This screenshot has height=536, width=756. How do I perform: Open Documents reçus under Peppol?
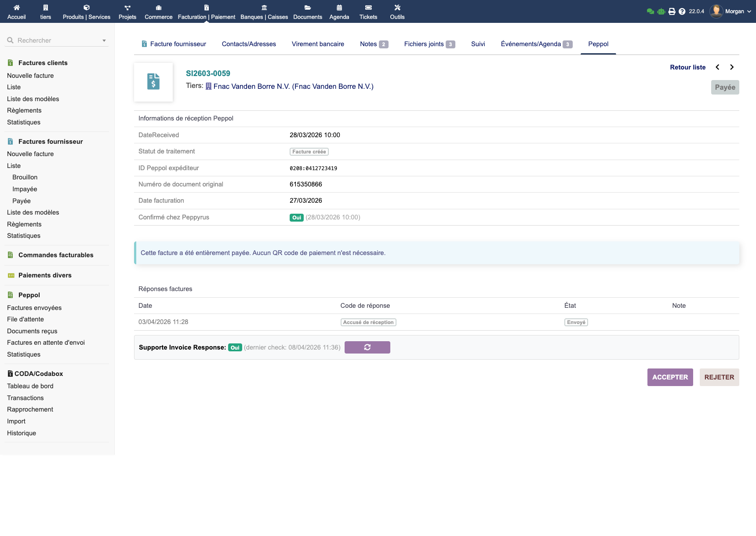(x=32, y=331)
